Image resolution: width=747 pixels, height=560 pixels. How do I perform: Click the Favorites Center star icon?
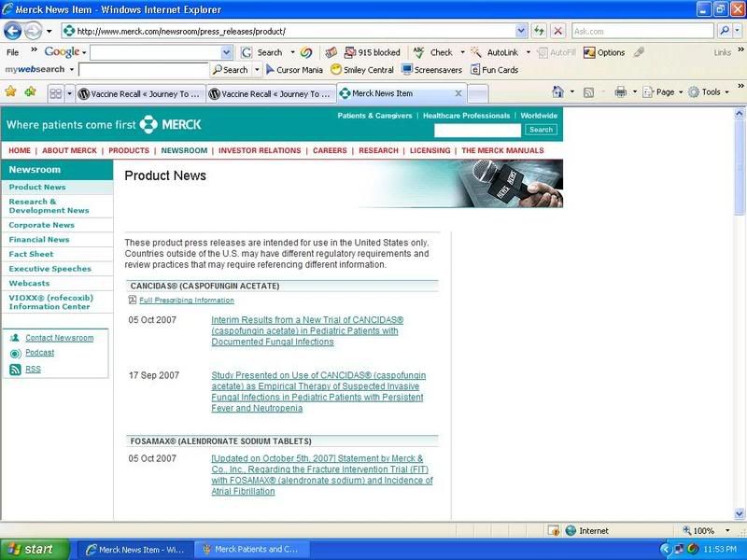pyautogui.click(x=10, y=91)
